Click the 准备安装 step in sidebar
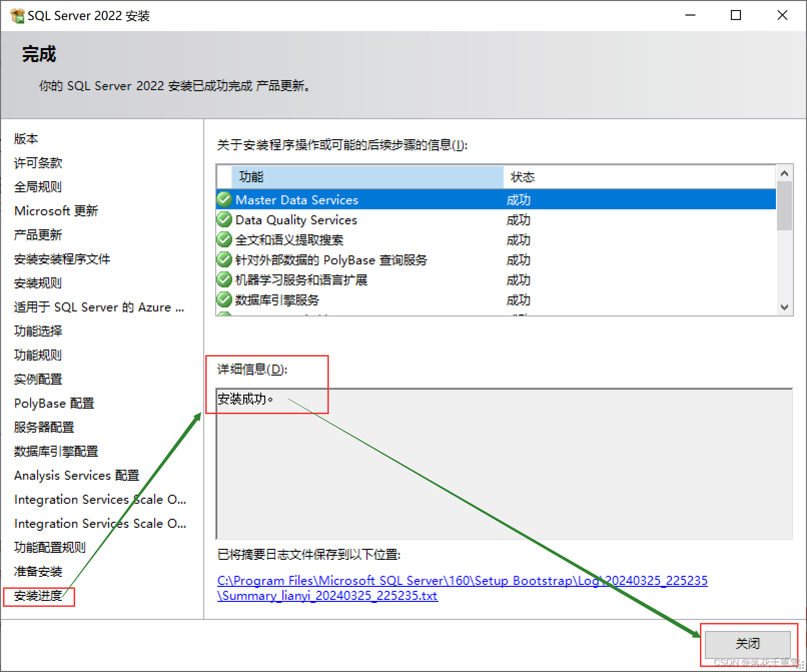The image size is (807, 672). point(38,571)
